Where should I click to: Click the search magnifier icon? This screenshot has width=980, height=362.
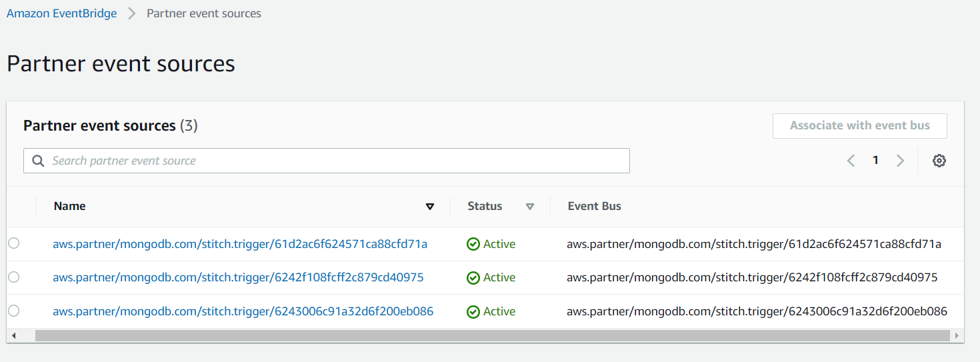[x=38, y=161]
